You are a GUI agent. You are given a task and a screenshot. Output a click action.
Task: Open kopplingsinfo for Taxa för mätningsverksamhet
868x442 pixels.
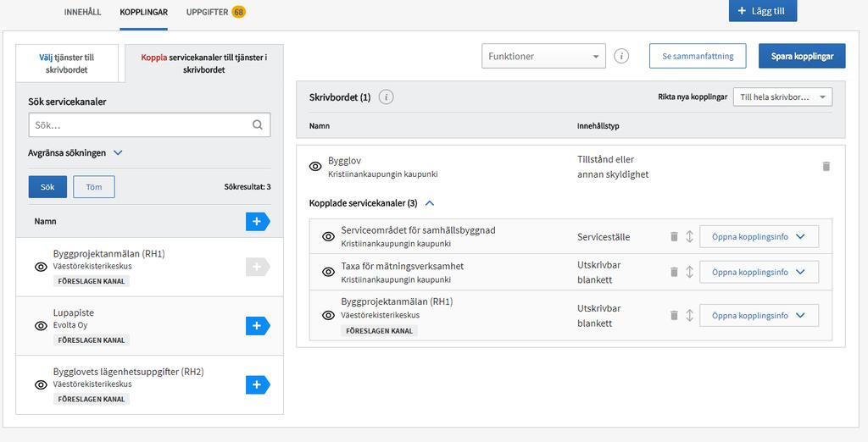(759, 272)
